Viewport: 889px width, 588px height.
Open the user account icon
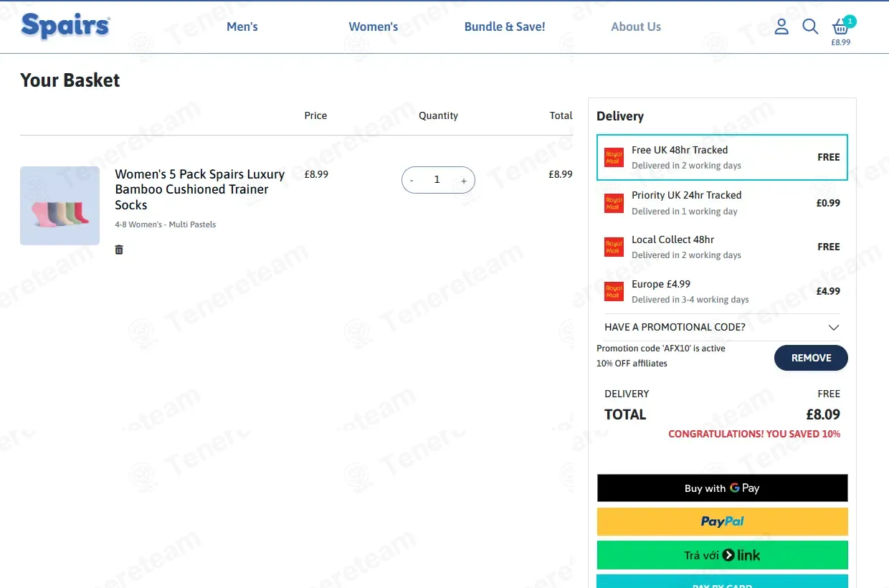781,27
